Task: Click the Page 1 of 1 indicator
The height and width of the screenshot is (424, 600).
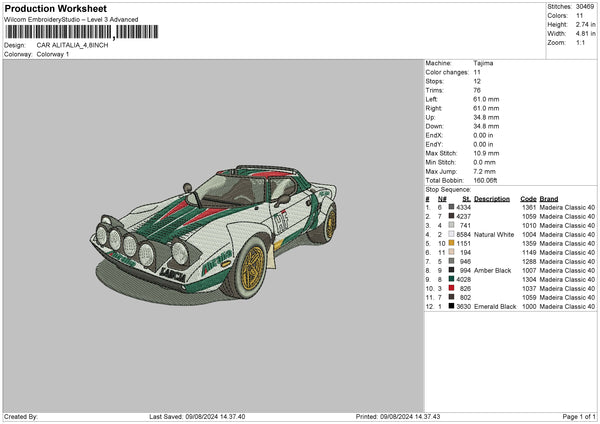Action: click(x=579, y=416)
